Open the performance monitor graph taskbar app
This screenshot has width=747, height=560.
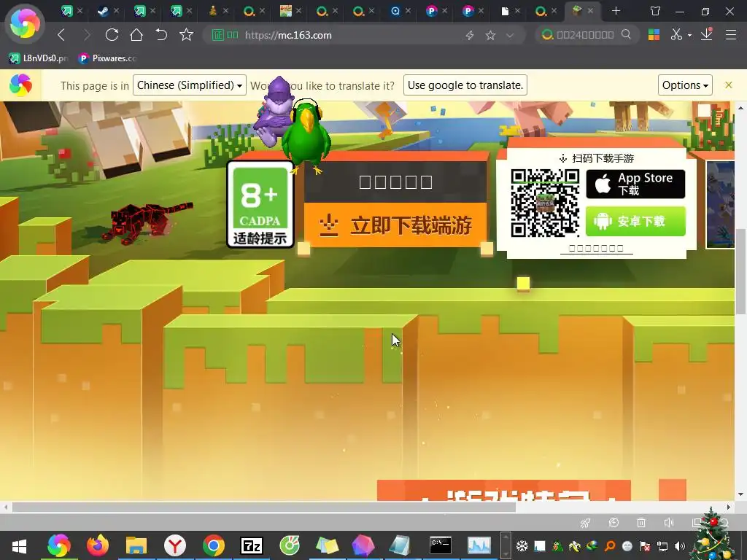[479, 545]
